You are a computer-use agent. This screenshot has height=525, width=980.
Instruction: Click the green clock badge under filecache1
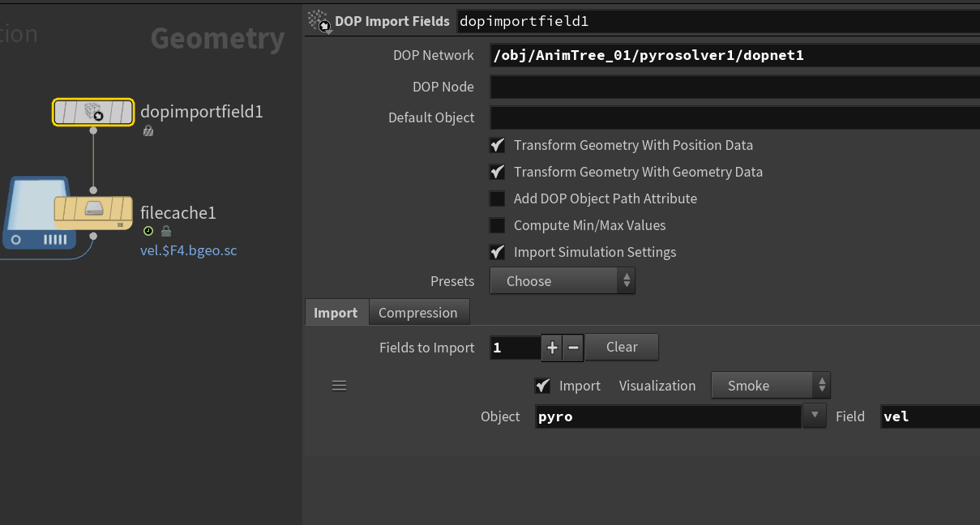pyautogui.click(x=148, y=231)
